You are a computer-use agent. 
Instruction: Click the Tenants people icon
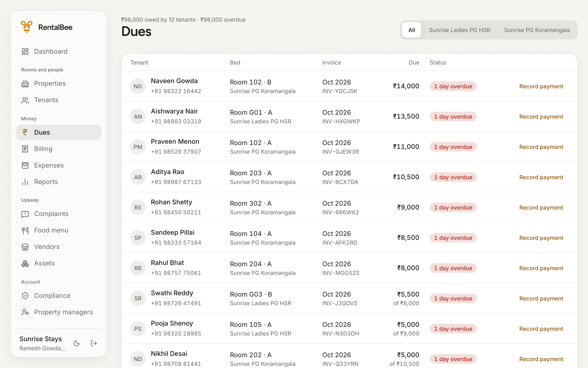25,100
